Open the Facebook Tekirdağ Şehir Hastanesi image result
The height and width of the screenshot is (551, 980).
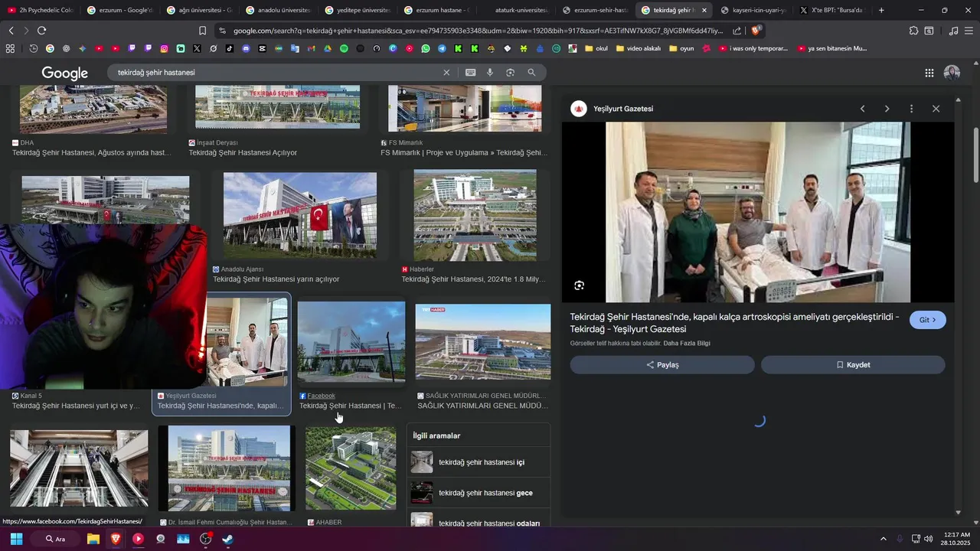tap(351, 341)
